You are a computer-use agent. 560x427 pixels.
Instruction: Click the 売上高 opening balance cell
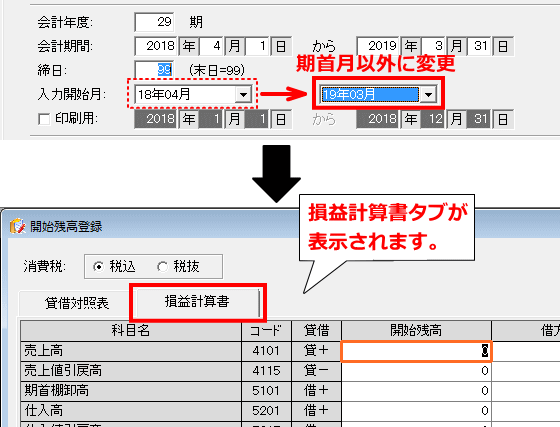[416, 351]
